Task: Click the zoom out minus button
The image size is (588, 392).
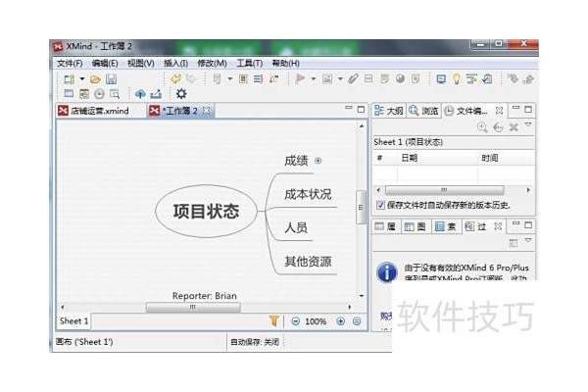Action: click(296, 321)
